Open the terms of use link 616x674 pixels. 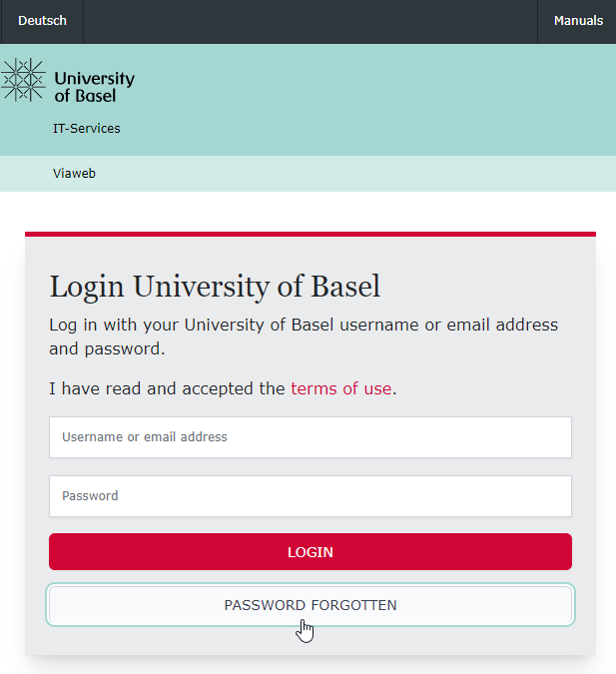pos(340,388)
